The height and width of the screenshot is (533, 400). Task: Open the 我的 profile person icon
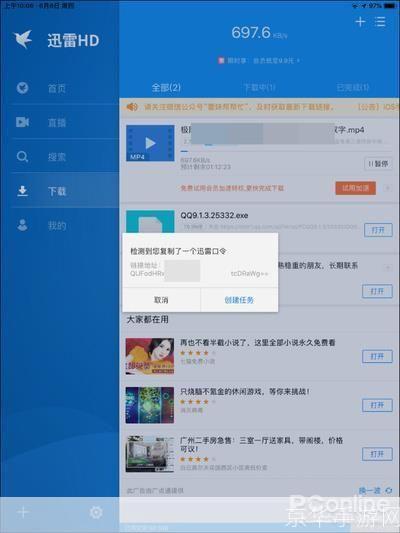point(22,225)
